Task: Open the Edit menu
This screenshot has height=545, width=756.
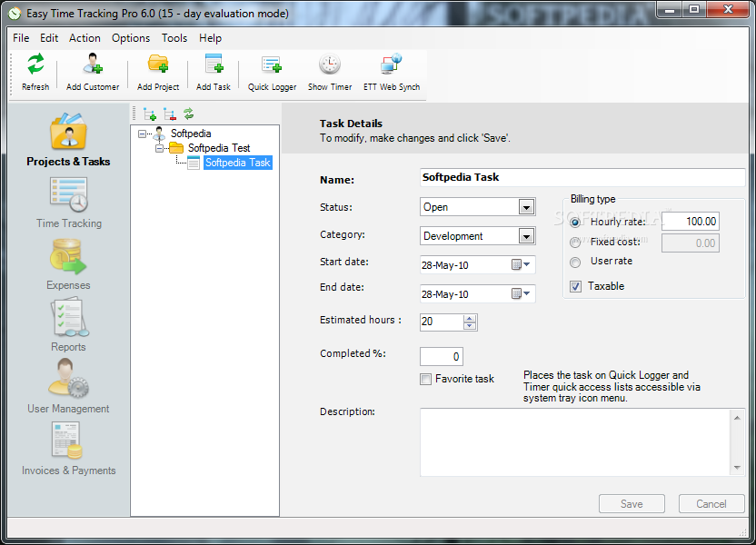Action: [49, 38]
